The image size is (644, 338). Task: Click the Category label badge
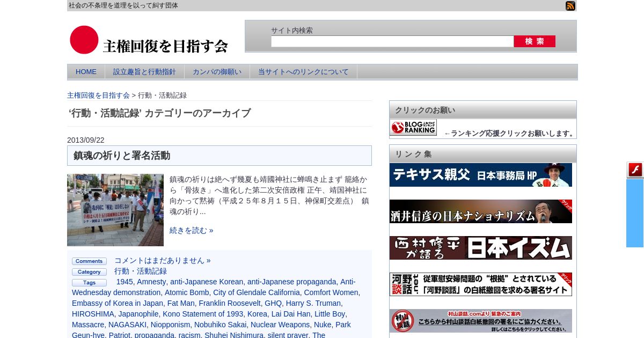[89, 272]
